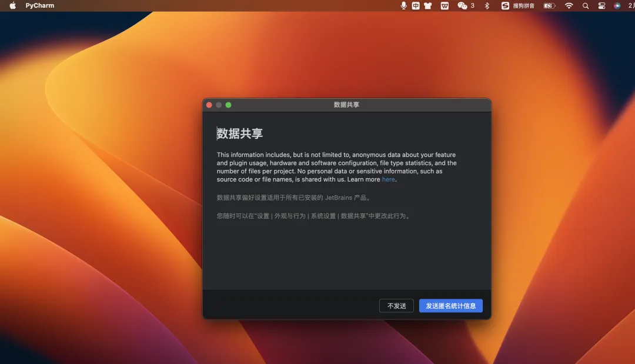Open the WPS icon in menu bar
The height and width of the screenshot is (364, 635).
(x=444, y=6)
